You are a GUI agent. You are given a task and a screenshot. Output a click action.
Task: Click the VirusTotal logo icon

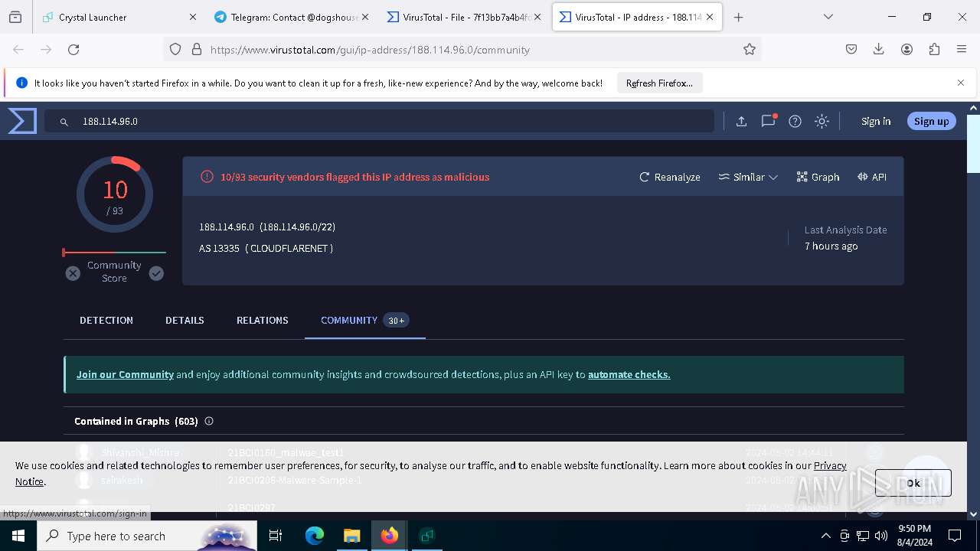(22, 121)
